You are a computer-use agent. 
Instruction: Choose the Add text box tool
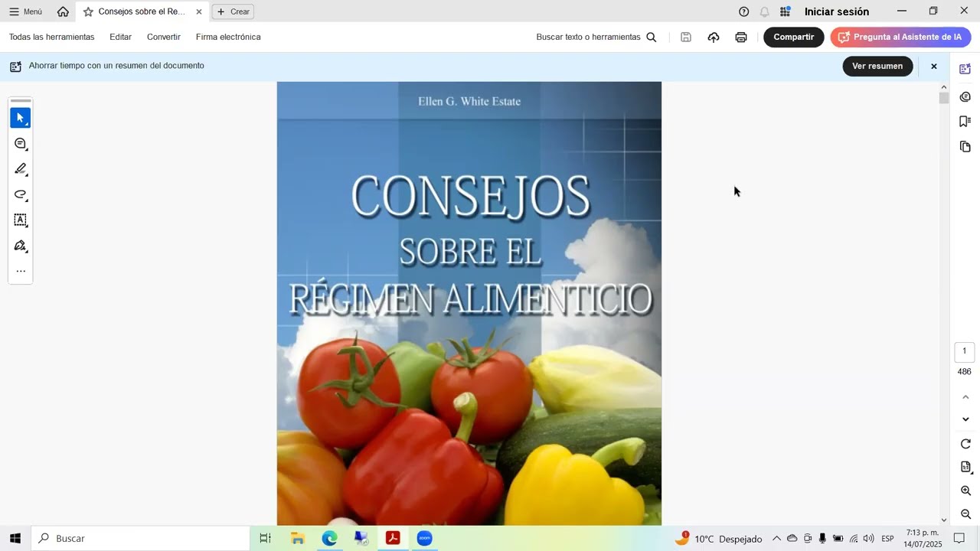coord(21,220)
